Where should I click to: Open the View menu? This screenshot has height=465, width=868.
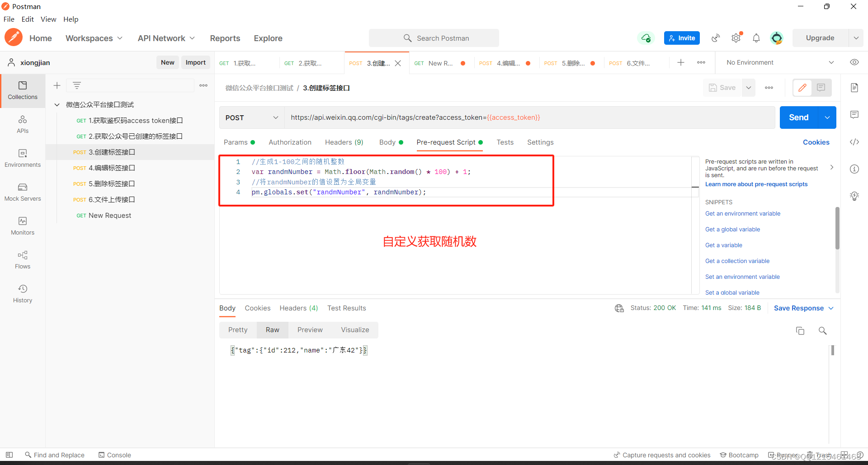point(48,19)
